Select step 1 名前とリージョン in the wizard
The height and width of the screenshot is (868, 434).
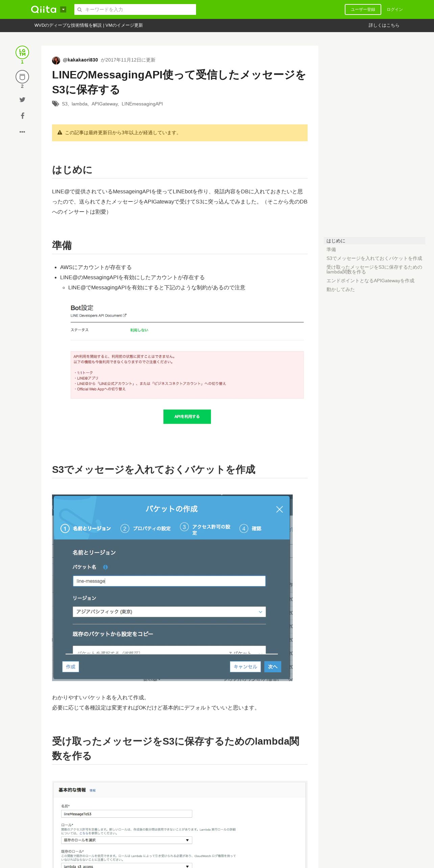point(86,528)
